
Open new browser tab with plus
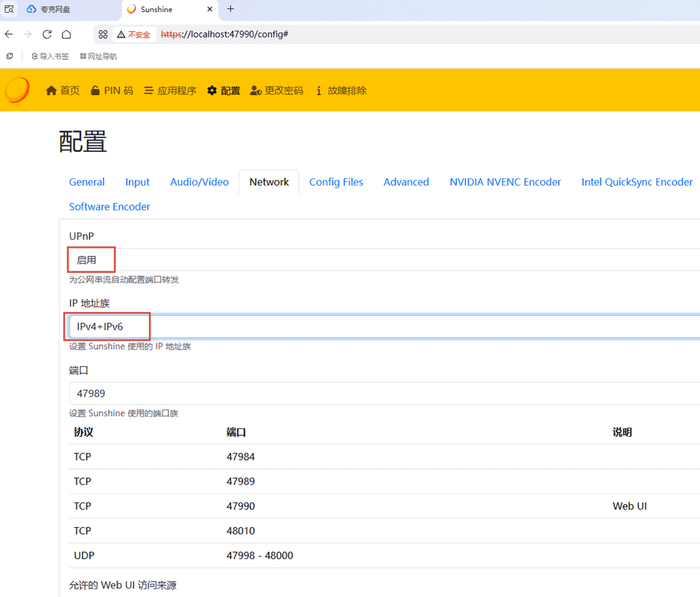coord(230,9)
